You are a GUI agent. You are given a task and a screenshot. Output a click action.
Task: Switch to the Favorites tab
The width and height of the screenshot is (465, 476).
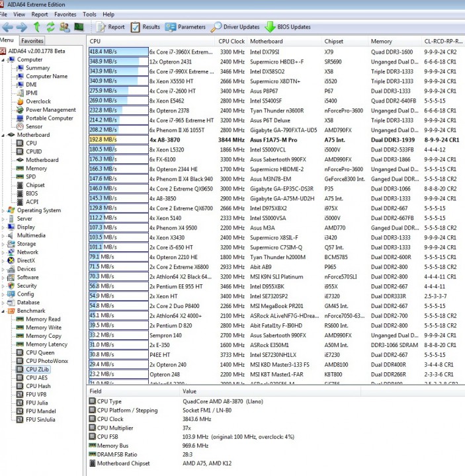32,41
